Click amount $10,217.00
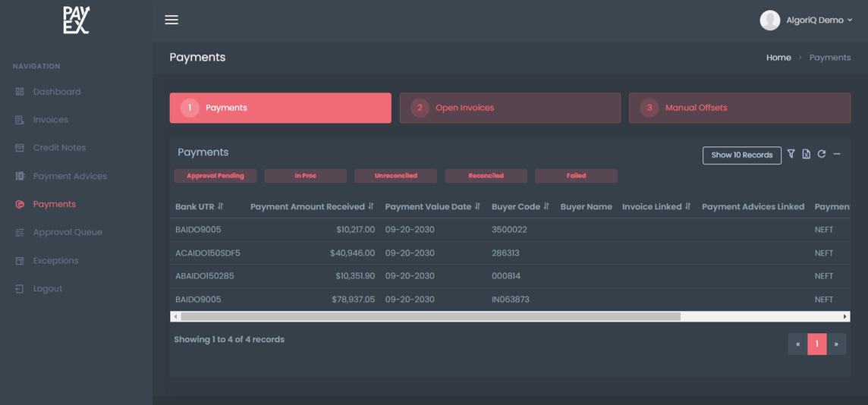The height and width of the screenshot is (405, 868). pyautogui.click(x=355, y=230)
